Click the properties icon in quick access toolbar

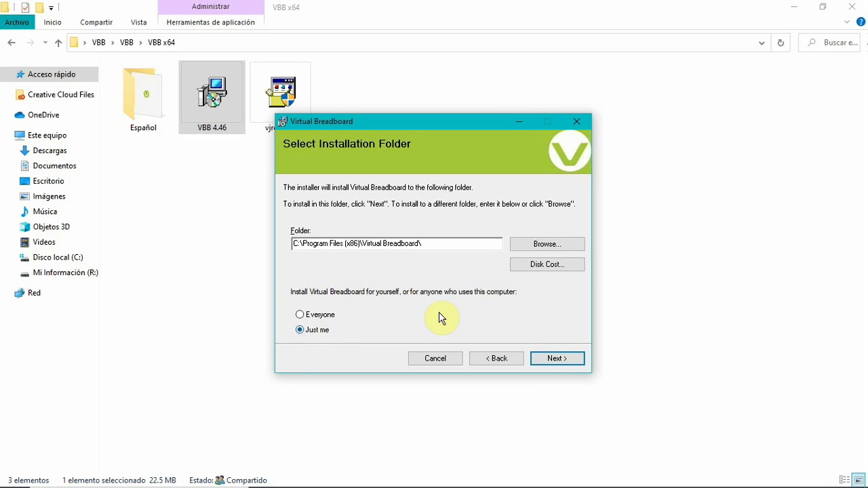25,8
